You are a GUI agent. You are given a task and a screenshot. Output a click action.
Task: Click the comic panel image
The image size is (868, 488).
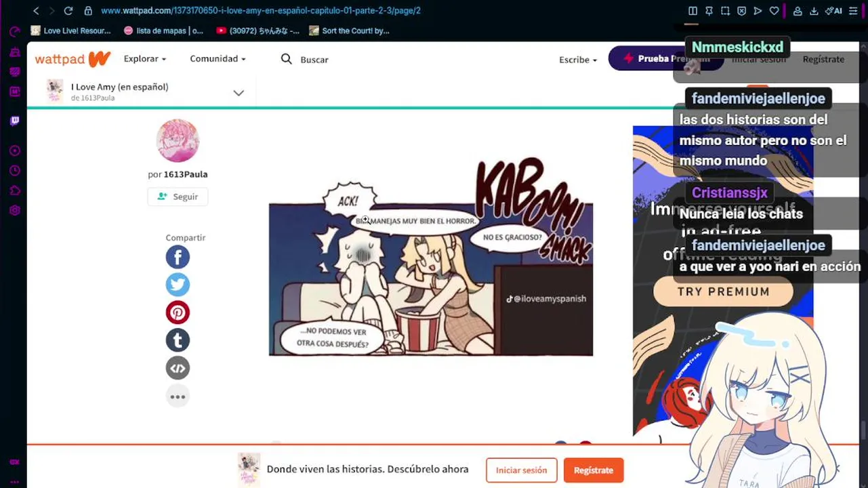(431, 258)
